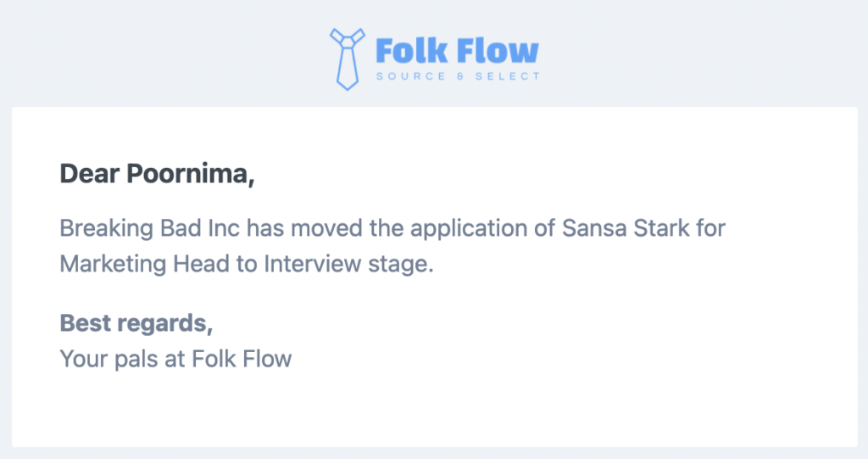Click the word Folk in header logo
Image resolution: width=868 pixels, height=459 pixels.
(412, 51)
